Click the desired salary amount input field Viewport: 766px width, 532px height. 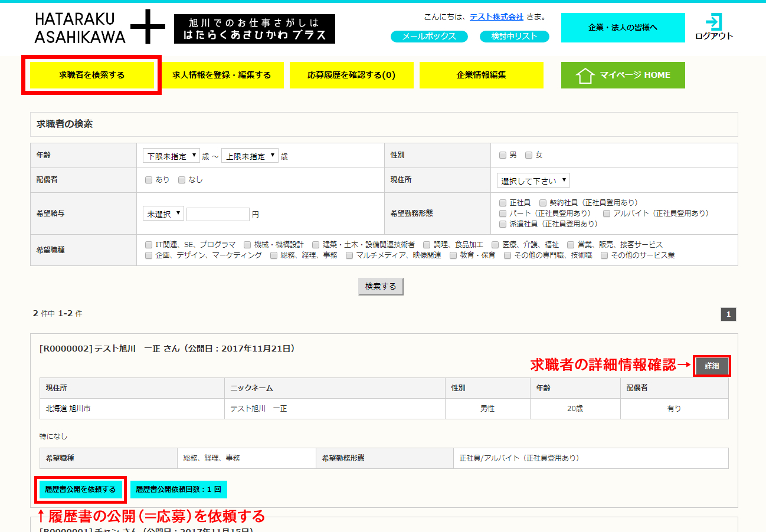tap(218, 214)
